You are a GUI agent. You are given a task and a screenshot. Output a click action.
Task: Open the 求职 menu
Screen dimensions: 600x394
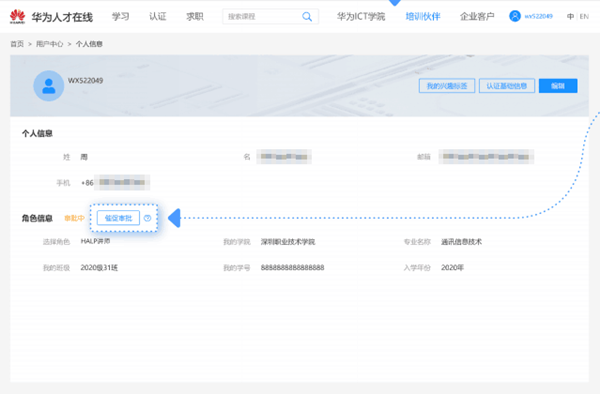coord(195,16)
